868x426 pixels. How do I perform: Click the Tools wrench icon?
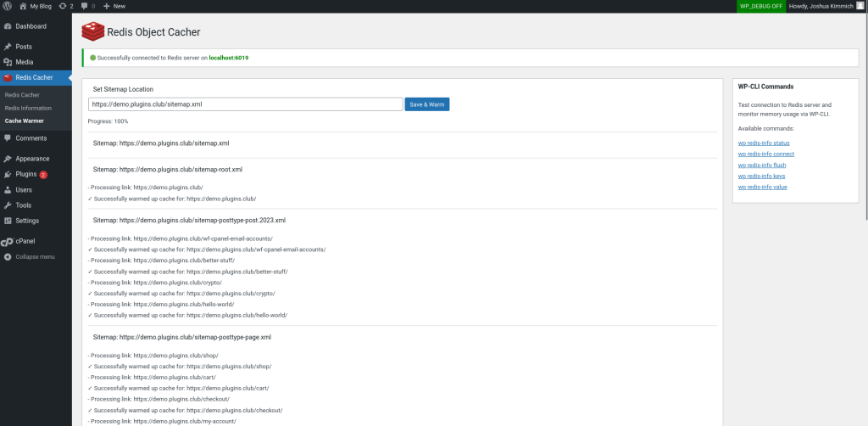tap(8, 205)
